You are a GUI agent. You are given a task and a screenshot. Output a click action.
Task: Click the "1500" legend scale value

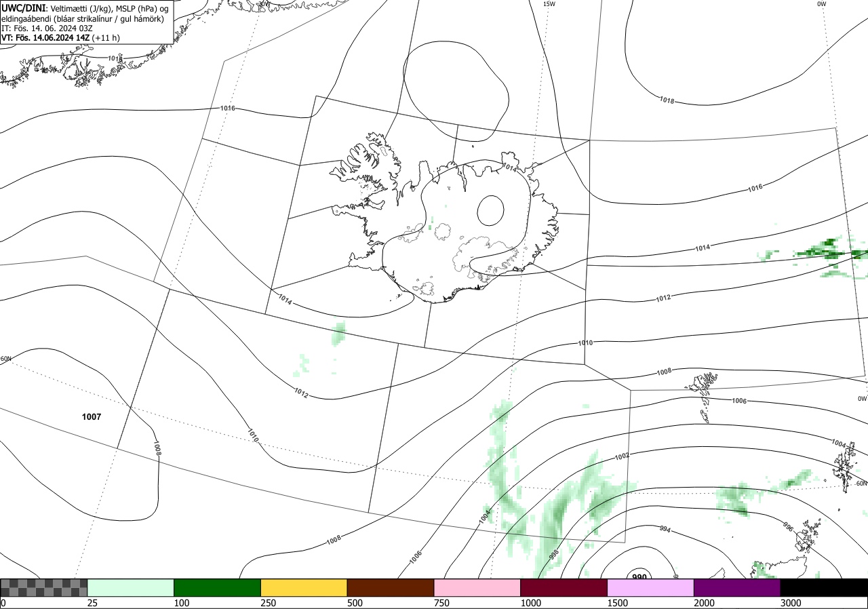point(618,603)
